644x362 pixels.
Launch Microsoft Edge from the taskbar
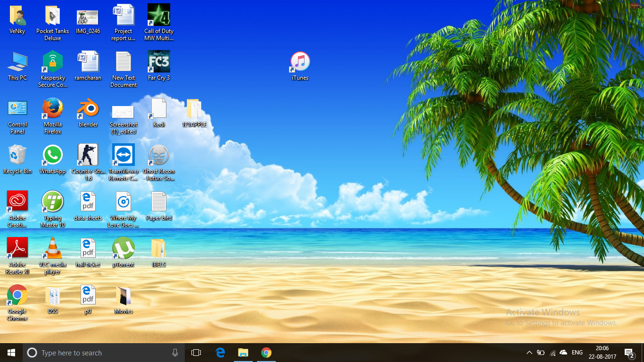(220, 353)
